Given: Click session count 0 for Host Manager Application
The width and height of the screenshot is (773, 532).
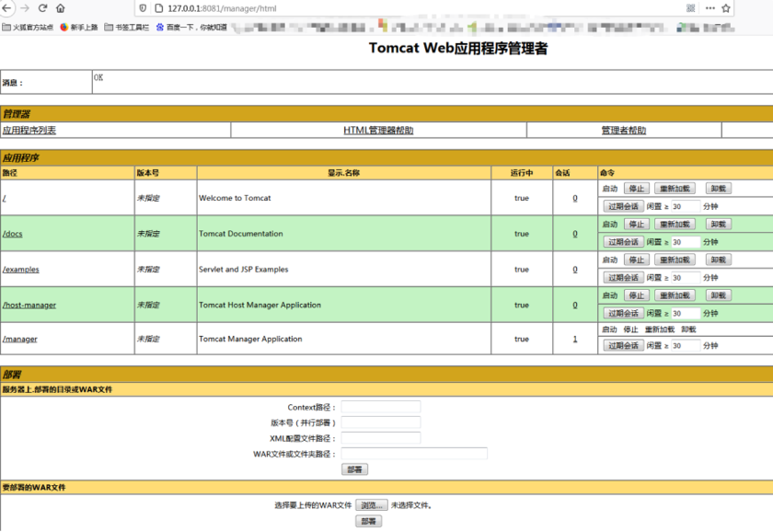Looking at the screenshot, I should [x=575, y=306].
